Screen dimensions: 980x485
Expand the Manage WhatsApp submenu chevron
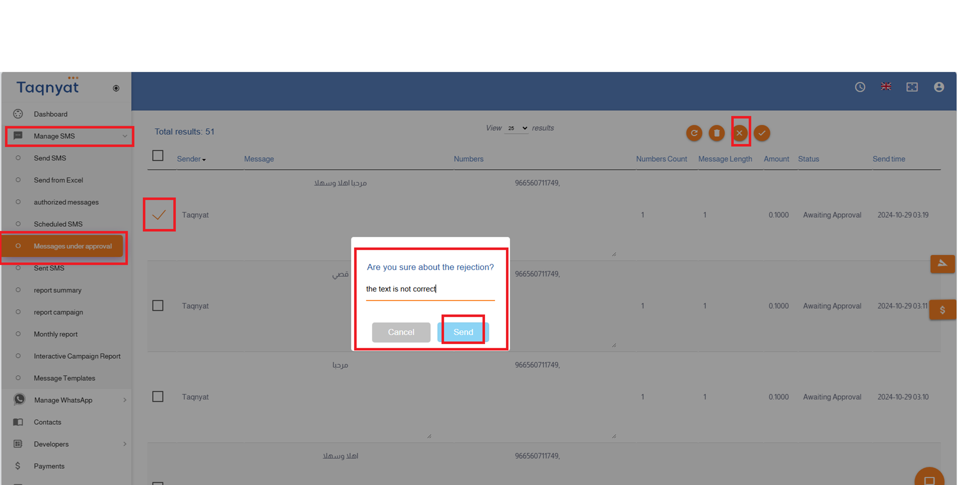125,400
